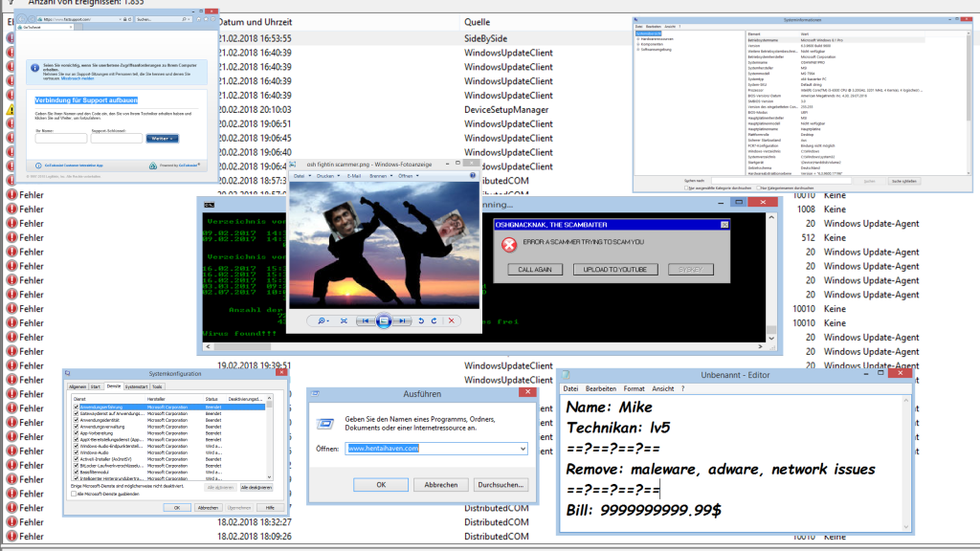
Task: Open the Format menu in Editor
Action: tap(634, 388)
